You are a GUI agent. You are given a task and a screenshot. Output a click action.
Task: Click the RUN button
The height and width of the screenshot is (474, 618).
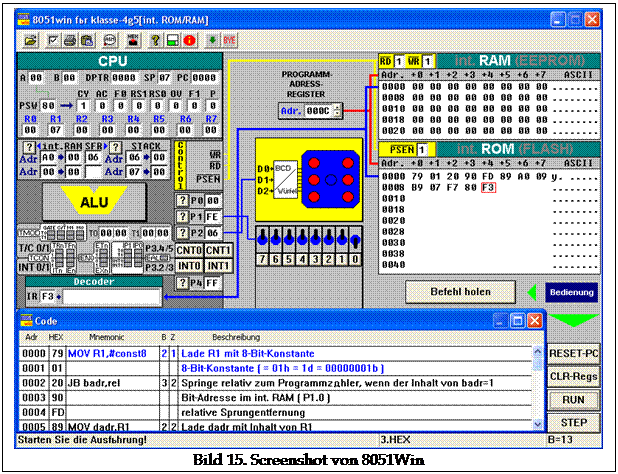click(573, 400)
